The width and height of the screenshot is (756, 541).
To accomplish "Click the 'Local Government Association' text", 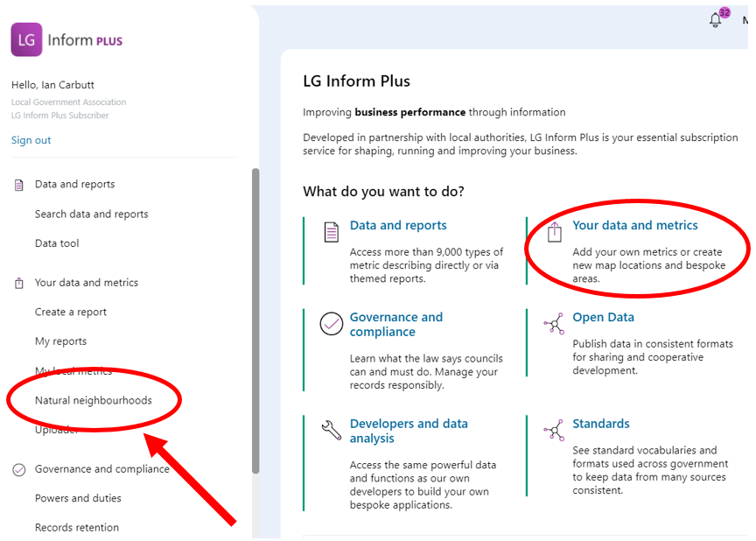I will click(69, 102).
